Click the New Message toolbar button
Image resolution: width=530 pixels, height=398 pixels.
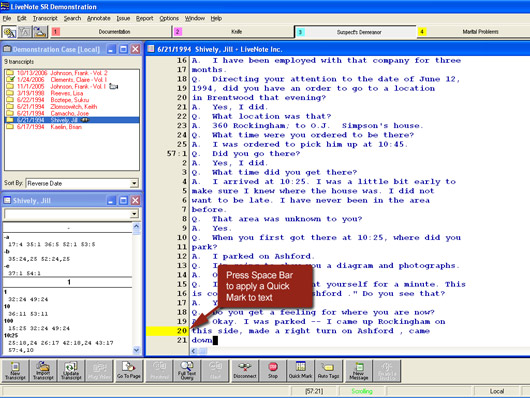pos(358,371)
